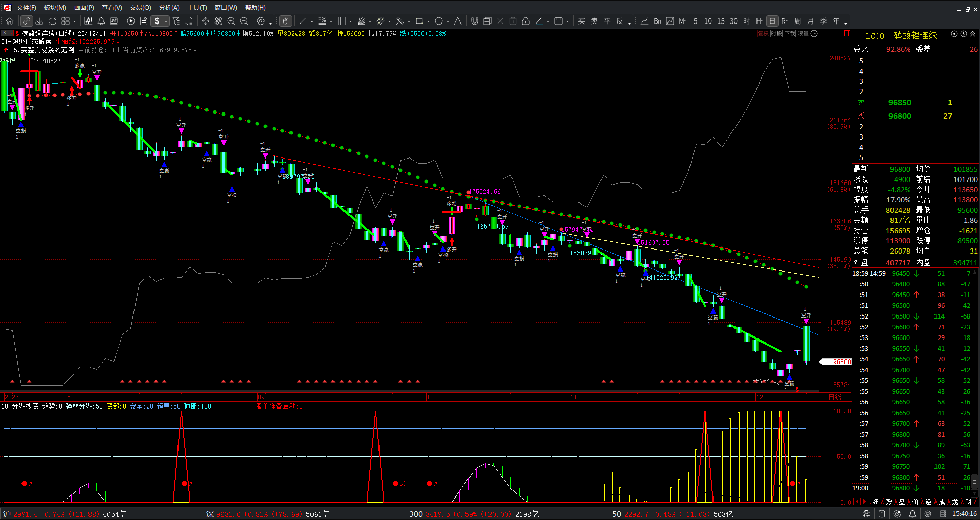980x520 pixels.
Task: Select the line drawing tool
Action: 302,21
